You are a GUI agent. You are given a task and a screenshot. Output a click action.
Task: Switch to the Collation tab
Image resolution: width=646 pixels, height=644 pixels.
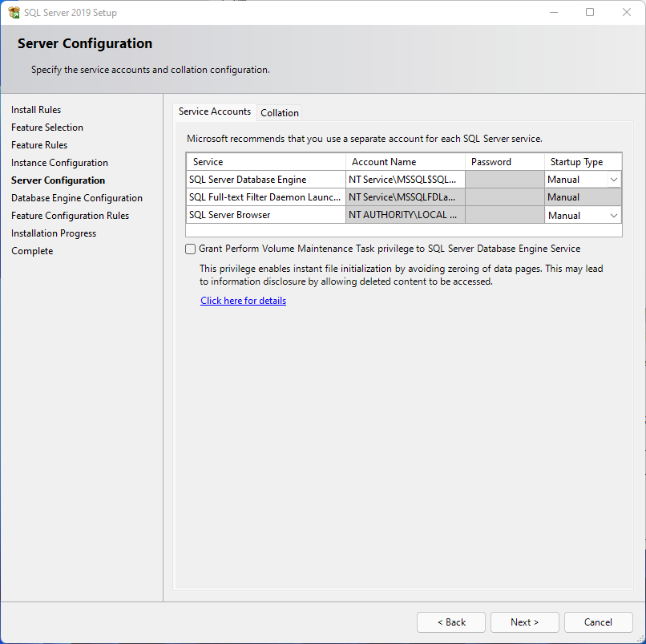pos(280,112)
